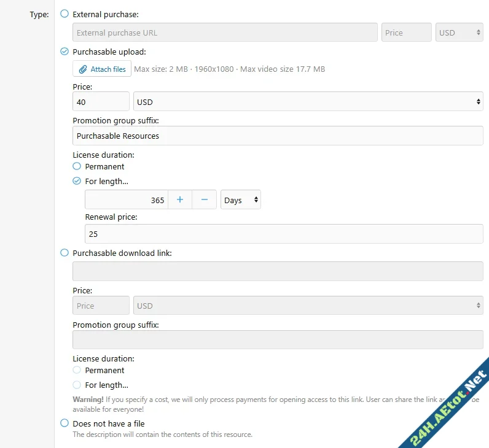Increase license length with plus button
Screen dimensions: 489x448
(180, 200)
